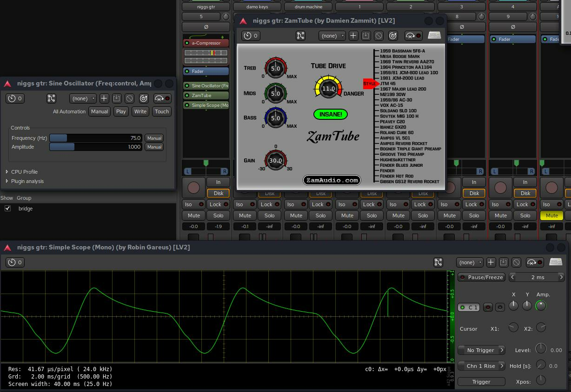The width and height of the screenshot is (571, 392).
Task: Click the latency timer icon in Sine Oscillator window
Action: click(14, 98)
